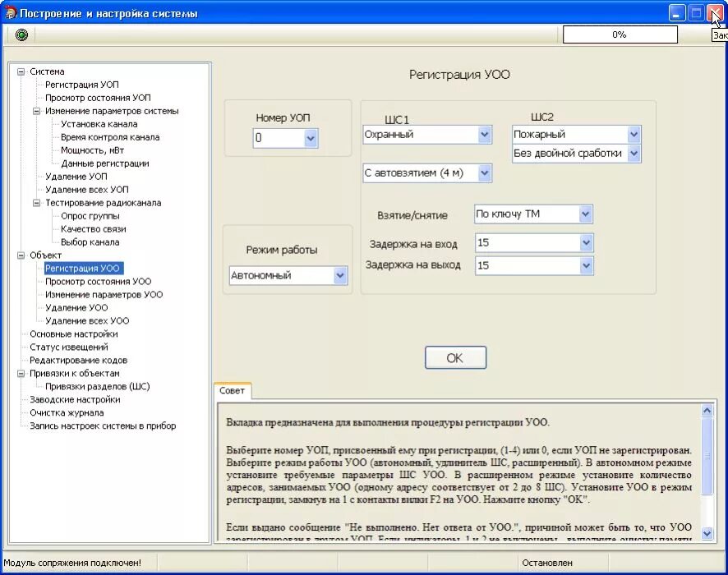Click the application title bar icon
The width and height of the screenshot is (728, 575).
click(10, 12)
